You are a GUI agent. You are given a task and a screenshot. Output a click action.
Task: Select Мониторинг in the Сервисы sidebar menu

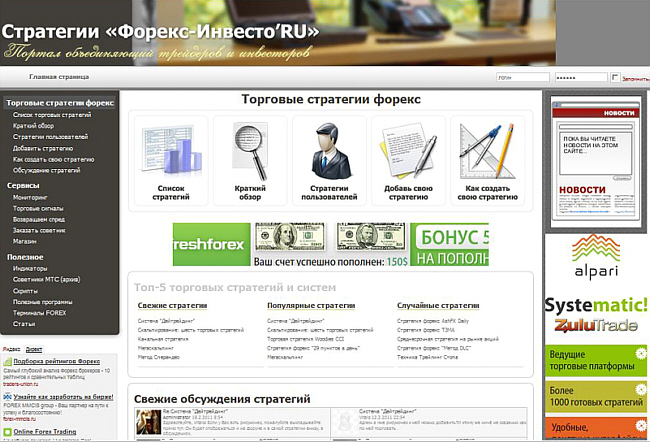pos(30,198)
